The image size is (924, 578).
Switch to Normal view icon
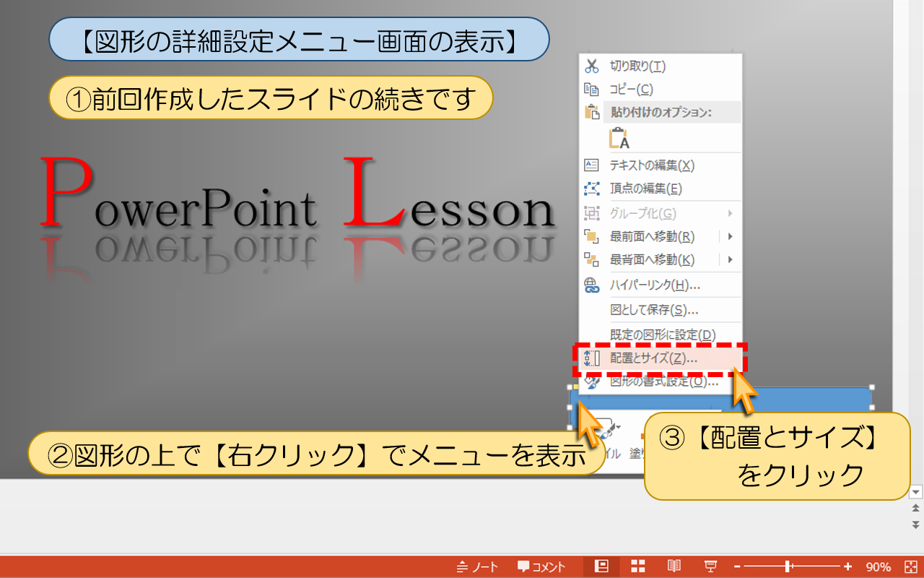(601, 566)
